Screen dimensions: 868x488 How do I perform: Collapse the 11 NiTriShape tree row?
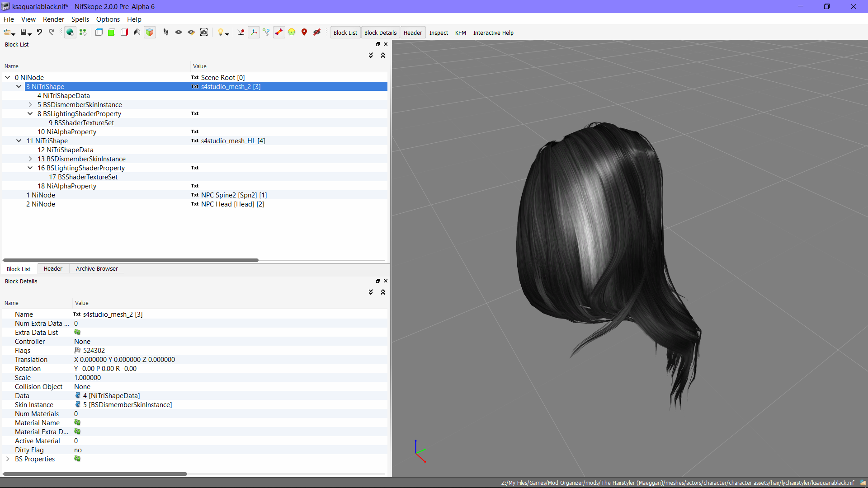point(19,141)
